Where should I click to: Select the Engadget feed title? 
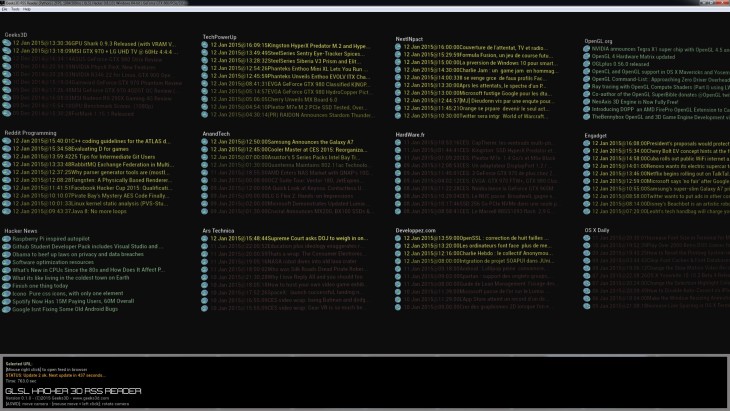coord(595,136)
